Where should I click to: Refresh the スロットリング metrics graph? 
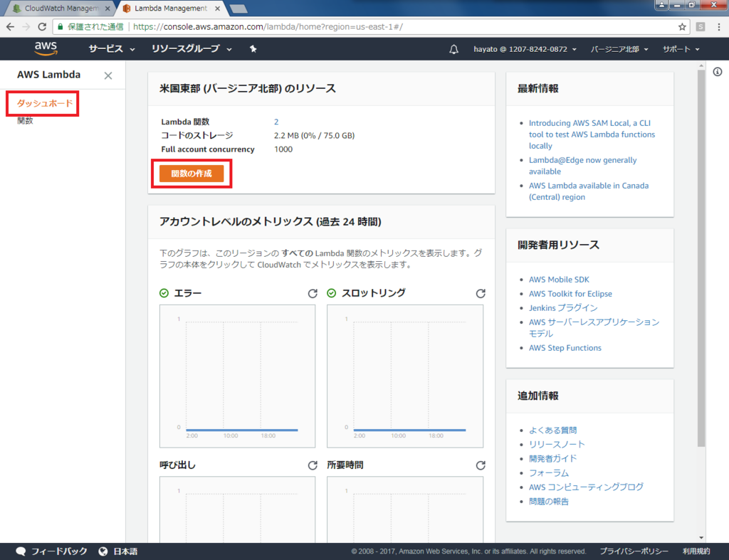tap(481, 293)
